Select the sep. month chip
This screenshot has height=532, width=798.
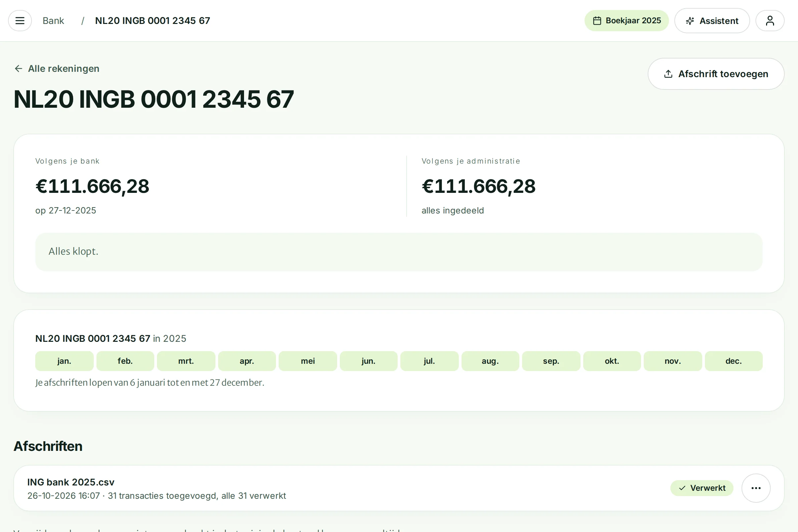pos(551,361)
